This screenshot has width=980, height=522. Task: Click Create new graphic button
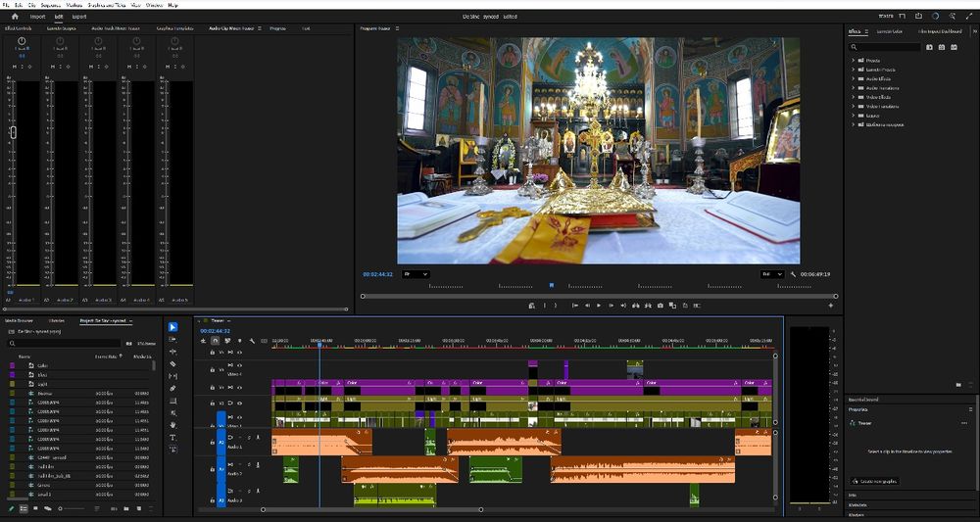click(x=875, y=481)
